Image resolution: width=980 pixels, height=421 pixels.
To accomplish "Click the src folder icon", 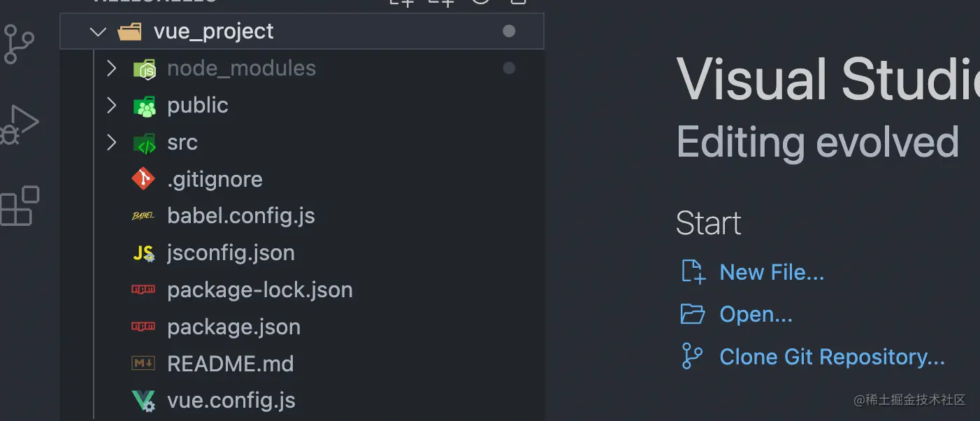I will 144,143.
